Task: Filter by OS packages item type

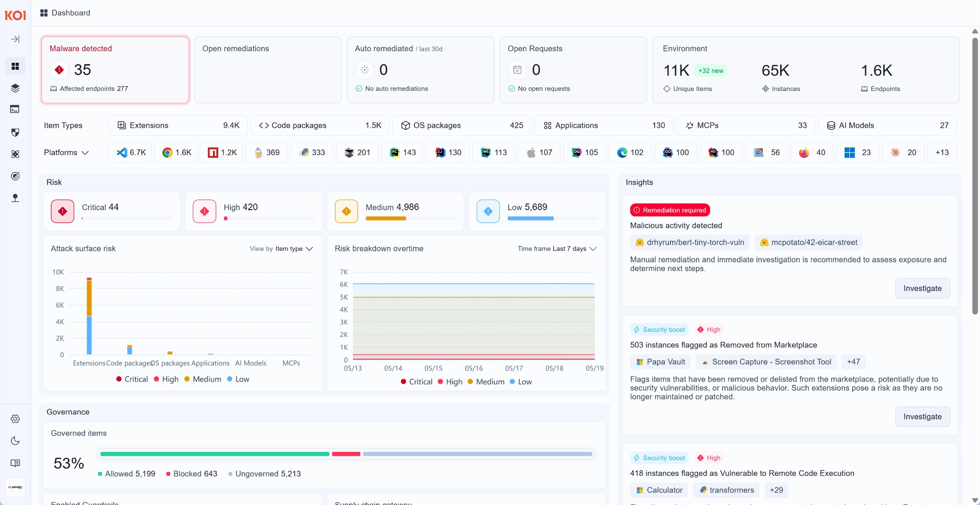Action: (x=462, y=125)
